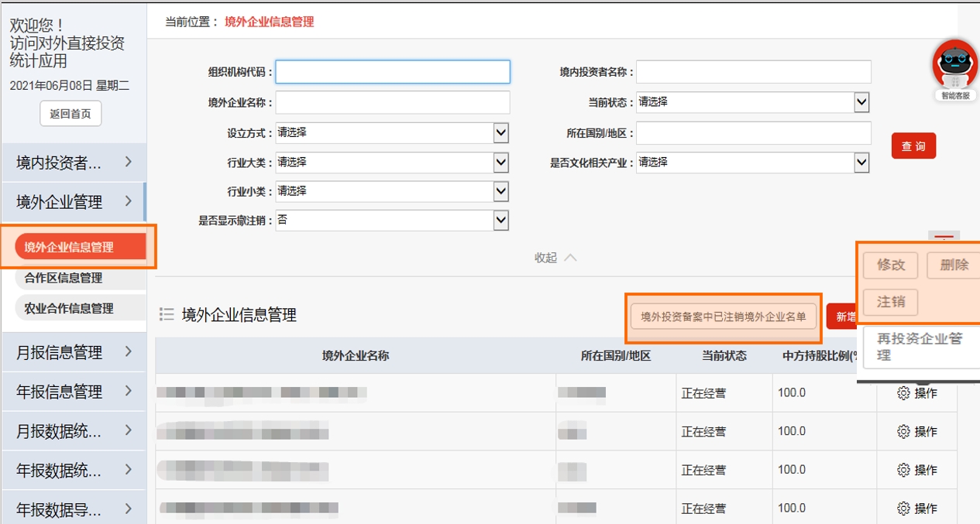Image resolution: width=980 pixels, height=524 pixels.
Task: Select 注销 in the operation menu
Action: pos(890,303)
